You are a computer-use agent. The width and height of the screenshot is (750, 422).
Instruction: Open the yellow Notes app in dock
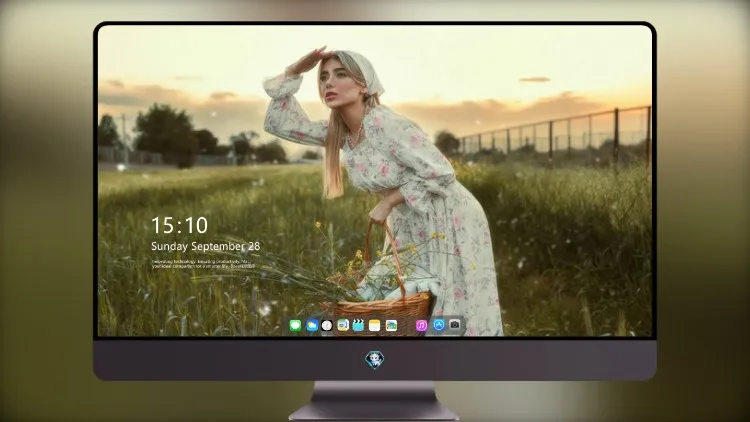375,326
